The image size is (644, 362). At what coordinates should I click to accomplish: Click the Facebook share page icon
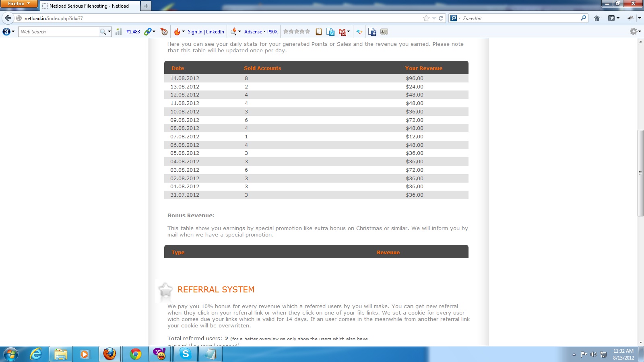pos(372,32)
